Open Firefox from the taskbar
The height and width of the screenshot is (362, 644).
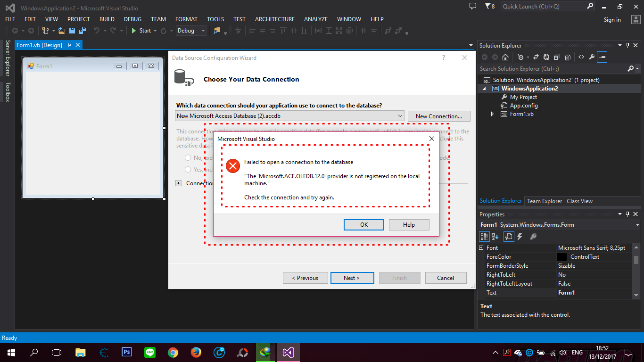click(196, 352)
